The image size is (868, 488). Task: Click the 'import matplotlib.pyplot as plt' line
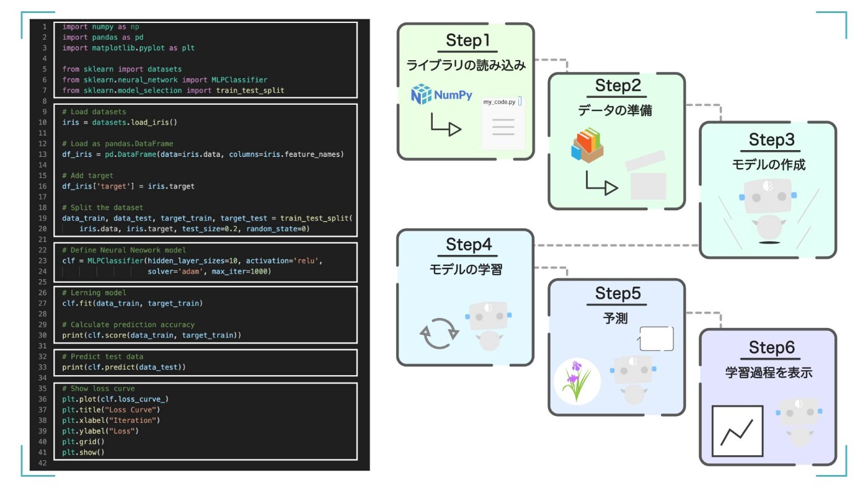point(128,48)
